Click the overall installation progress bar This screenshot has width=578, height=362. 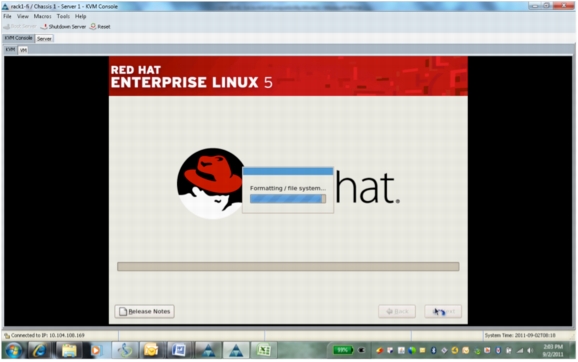[288, 267]
